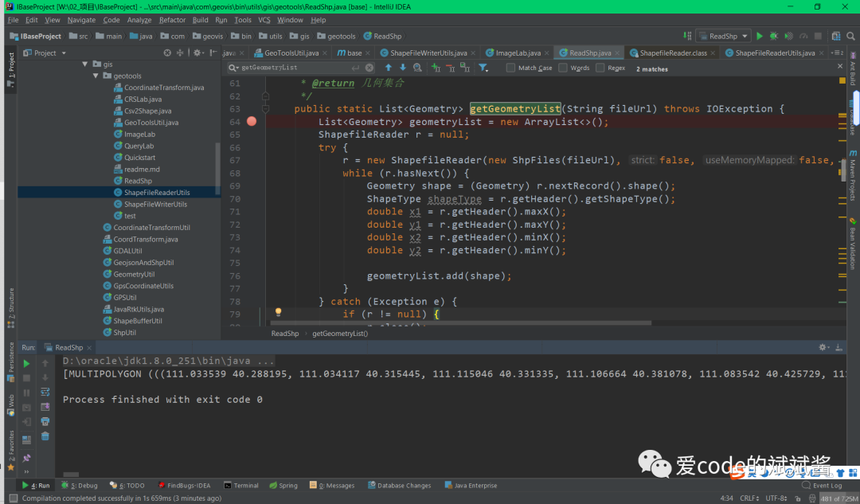This screenshot has height=504, width=860.
Task: Open the Terminal tool window
Action: pos(241,486)
